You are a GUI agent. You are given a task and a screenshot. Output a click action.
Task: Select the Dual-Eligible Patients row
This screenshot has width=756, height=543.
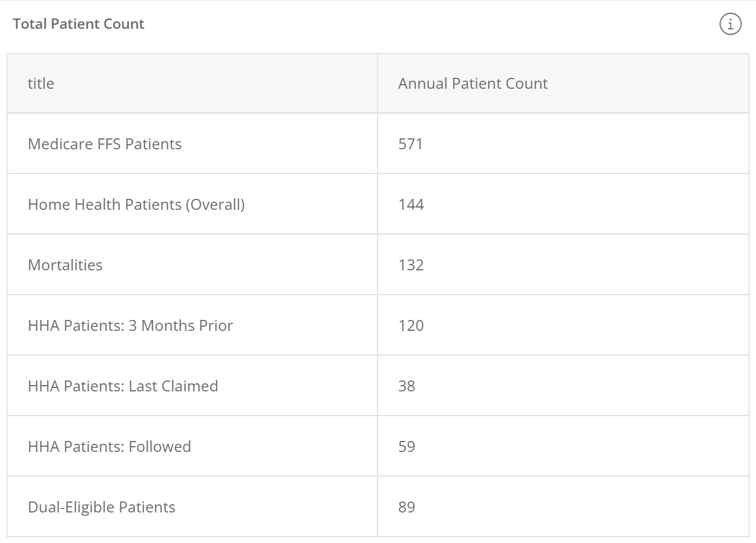pos(378,507)
